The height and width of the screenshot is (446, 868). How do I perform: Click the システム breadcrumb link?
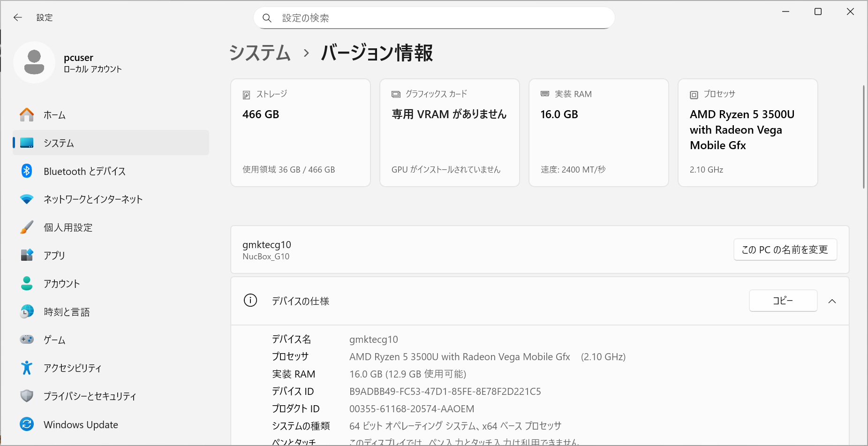(x=260, y=53)
